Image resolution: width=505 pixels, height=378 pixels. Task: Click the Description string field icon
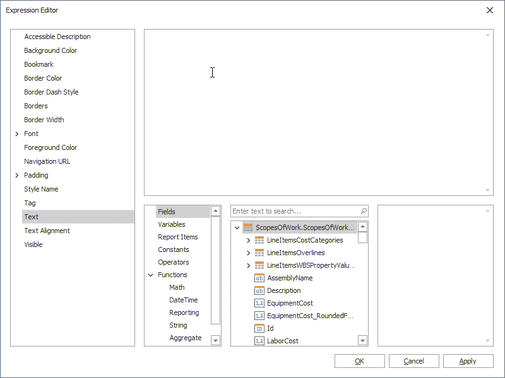coord(259,291)
